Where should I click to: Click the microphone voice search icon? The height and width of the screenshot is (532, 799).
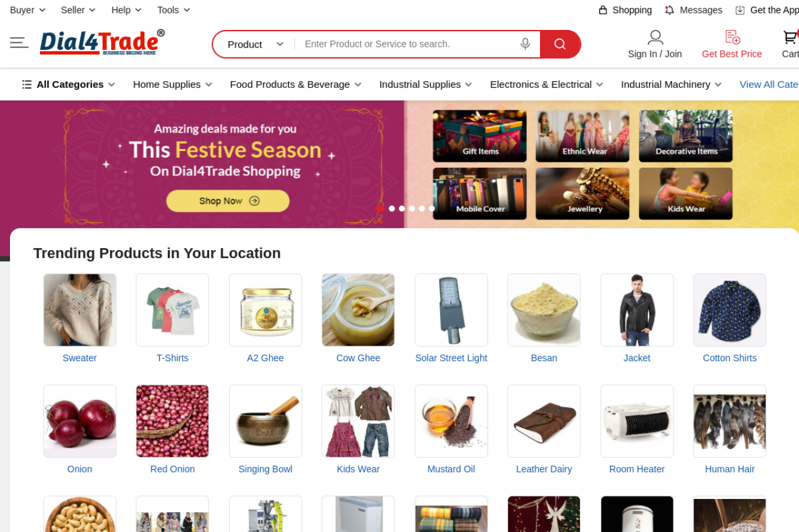[525, 44]
